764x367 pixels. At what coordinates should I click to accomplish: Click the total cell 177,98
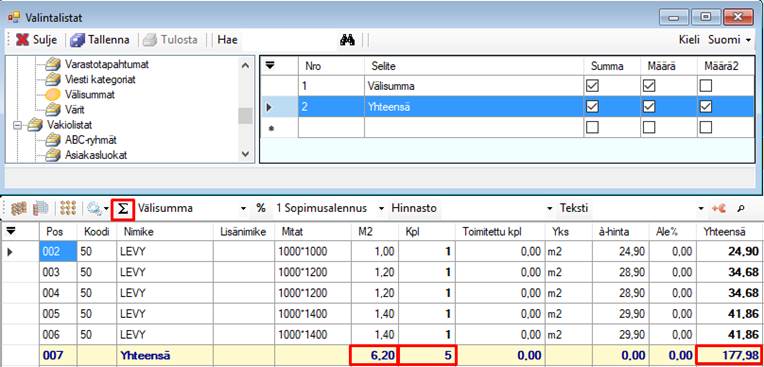(729, 355)
